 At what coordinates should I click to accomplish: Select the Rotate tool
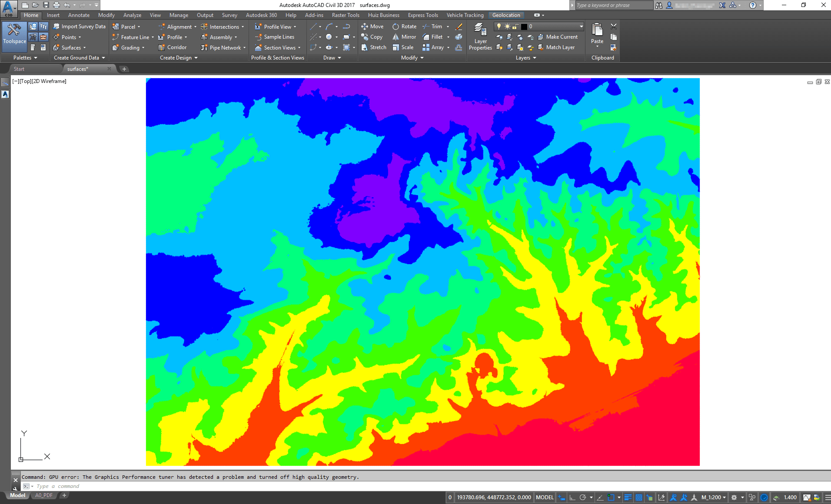[404, 27]
